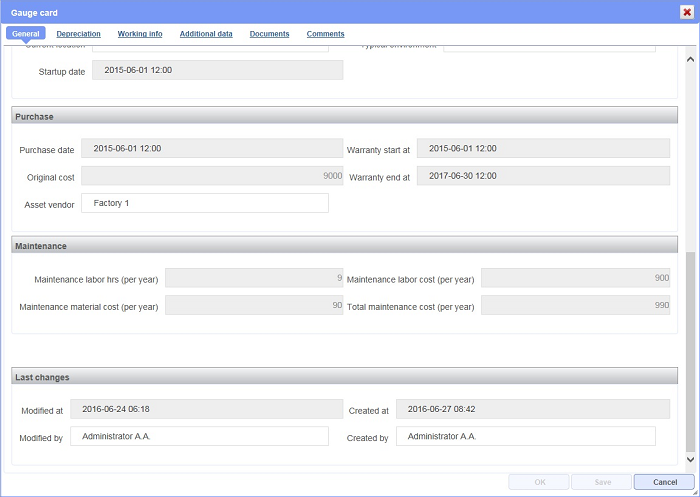Click the Modified at field
The height and width of the screenshot is (497, 700).
coord(206,409)
